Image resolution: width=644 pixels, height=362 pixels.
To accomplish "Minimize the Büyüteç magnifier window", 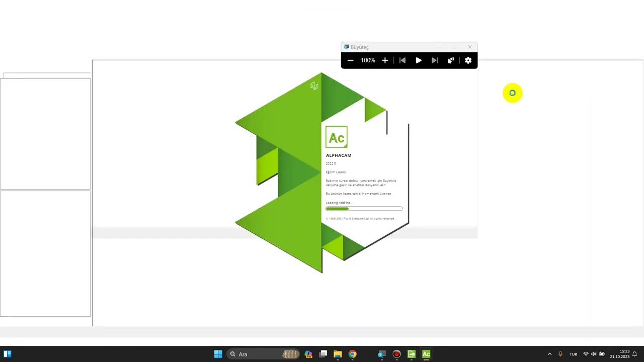I will [x=439, y=47].
